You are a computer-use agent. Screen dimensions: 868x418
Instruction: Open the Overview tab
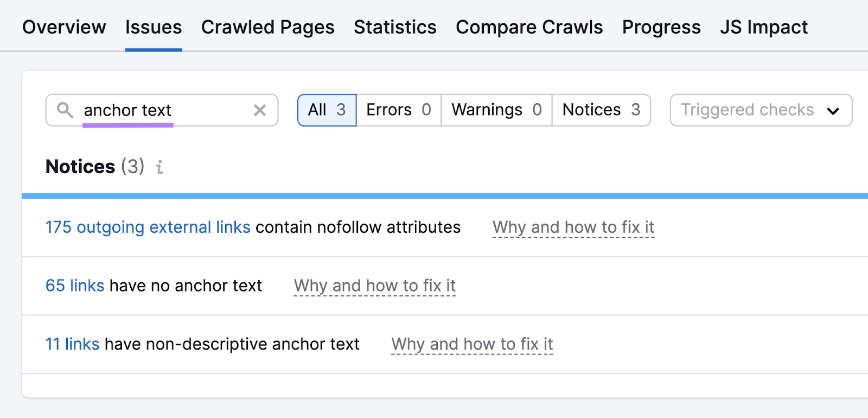(x=64, y=27)
